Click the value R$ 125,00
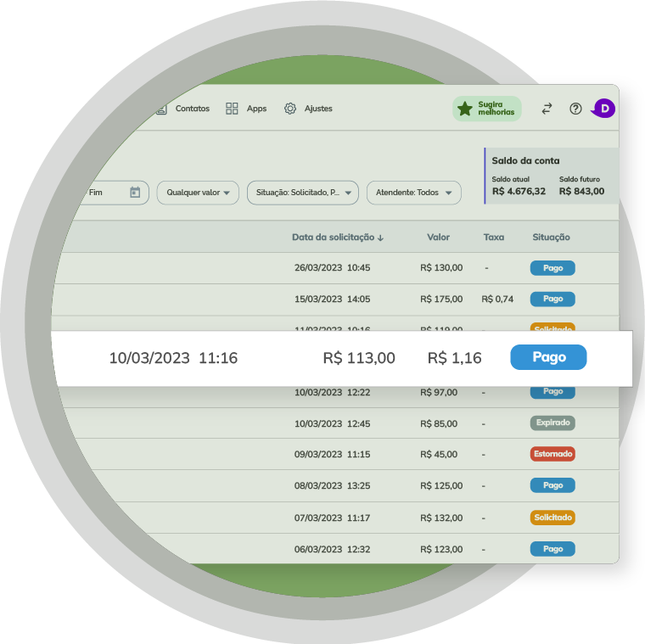 pyautogui.click(x=441, y=485)
